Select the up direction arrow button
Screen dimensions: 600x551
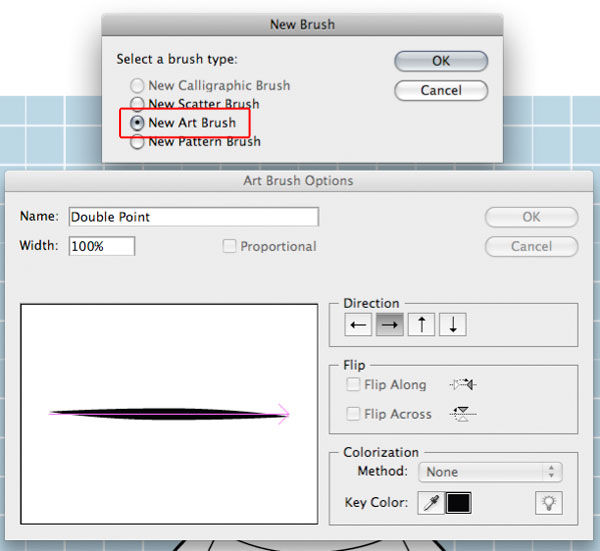pos(421,325)
